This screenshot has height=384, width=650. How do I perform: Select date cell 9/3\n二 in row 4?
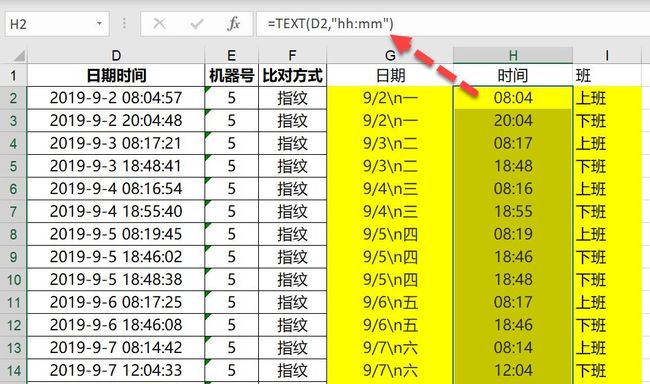[x=390, y=143]
